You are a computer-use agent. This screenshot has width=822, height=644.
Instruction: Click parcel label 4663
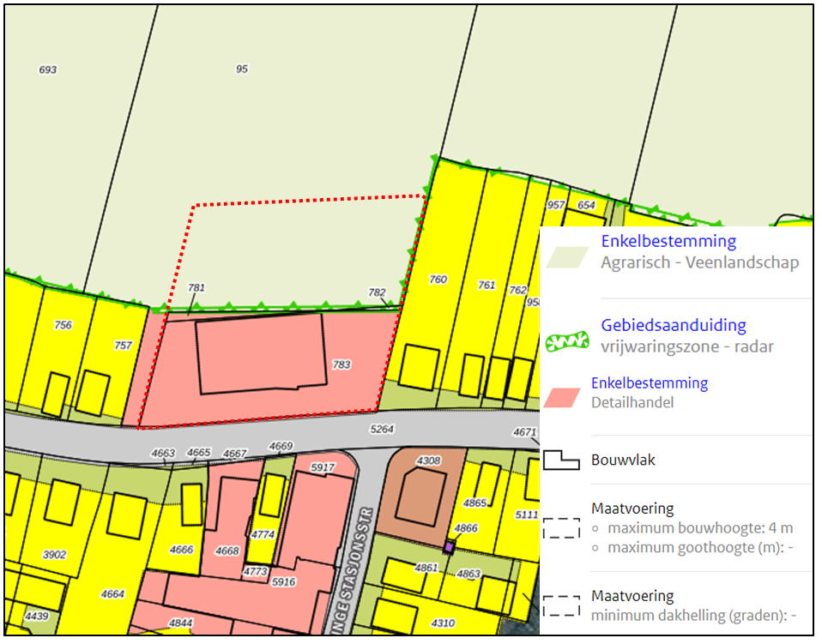point(163,454)
